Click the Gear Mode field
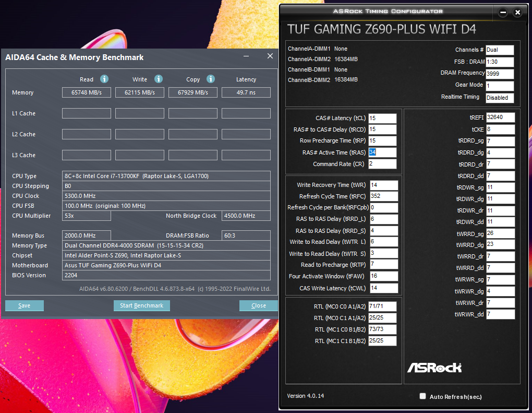532x413 pixels. tap(500, 86)
